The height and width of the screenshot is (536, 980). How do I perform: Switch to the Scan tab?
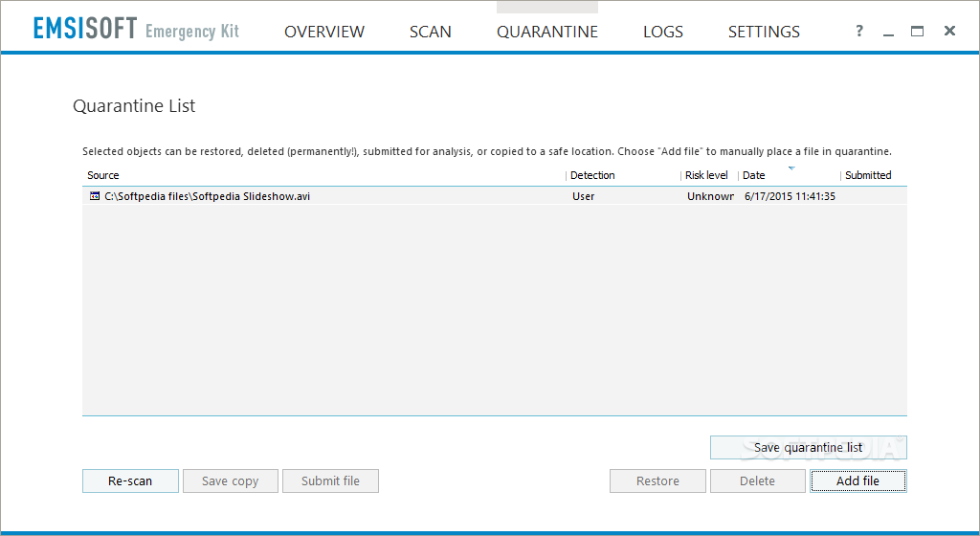click(430, 32)
